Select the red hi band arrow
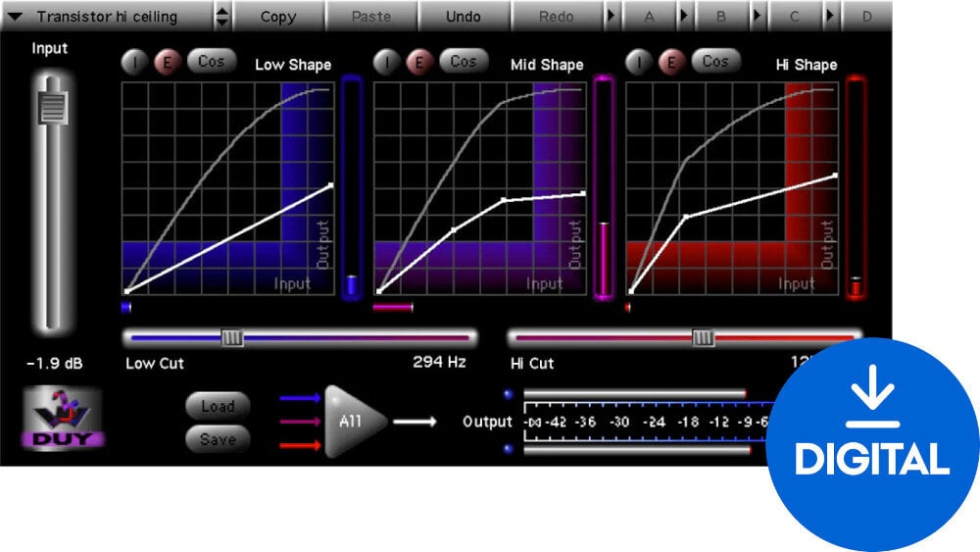 301,446
